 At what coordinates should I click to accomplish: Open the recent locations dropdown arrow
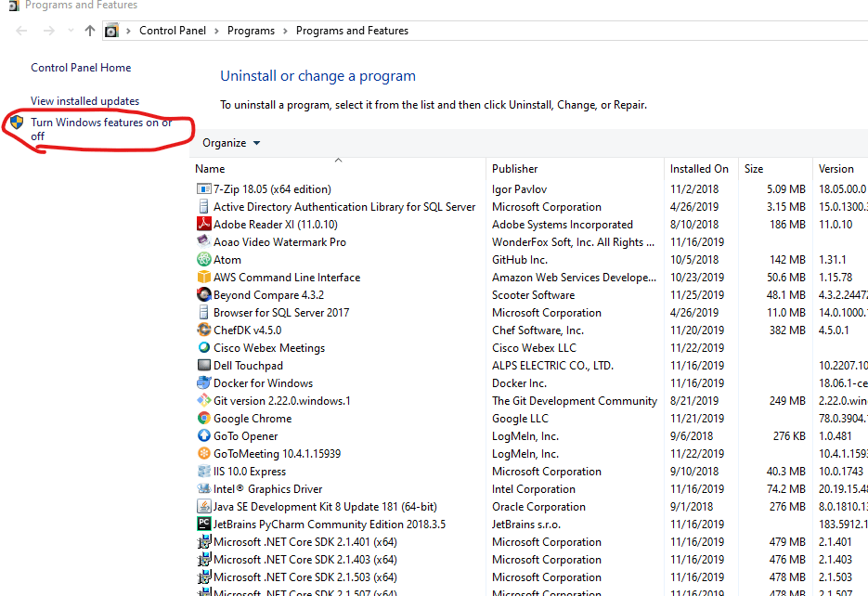(71, 31)
